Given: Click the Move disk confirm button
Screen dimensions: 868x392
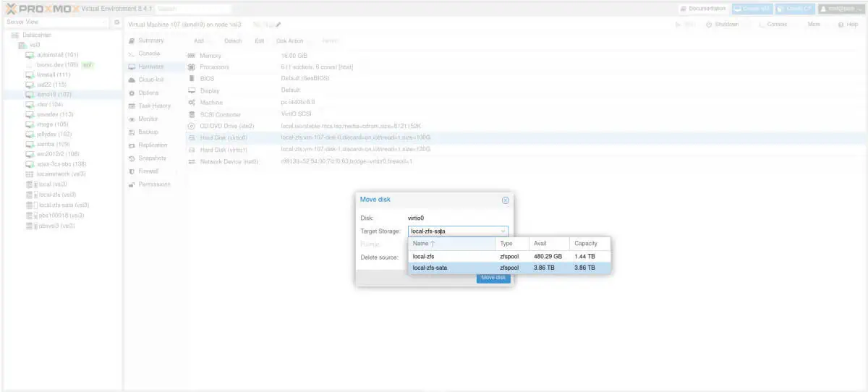Looking at the screenshot, I should pos(493,278).
